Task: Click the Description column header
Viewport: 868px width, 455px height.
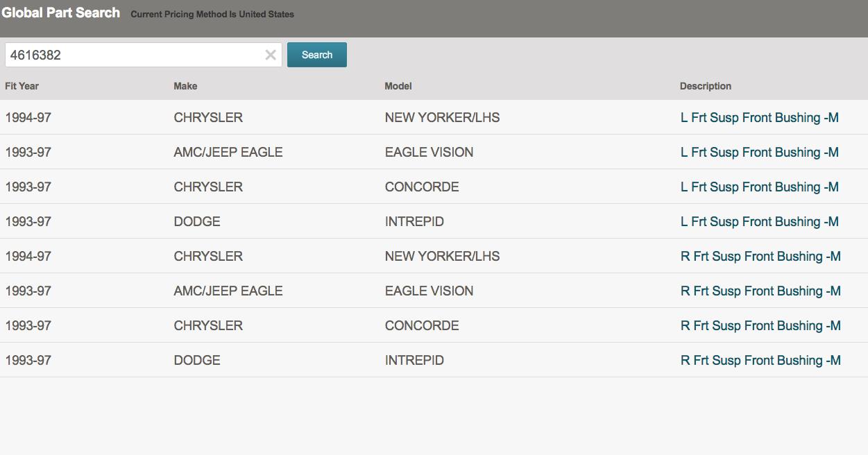Action: [x=706, y=86]
